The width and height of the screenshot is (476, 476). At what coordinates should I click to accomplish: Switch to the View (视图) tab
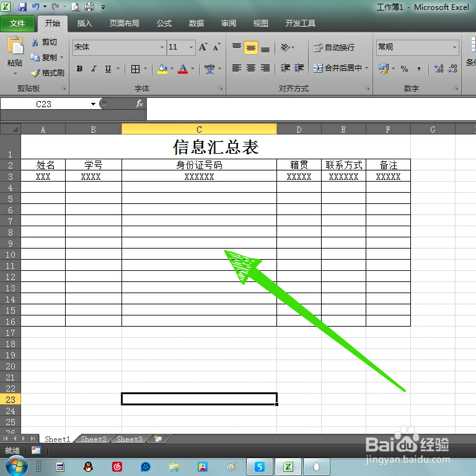coord(261,24)
